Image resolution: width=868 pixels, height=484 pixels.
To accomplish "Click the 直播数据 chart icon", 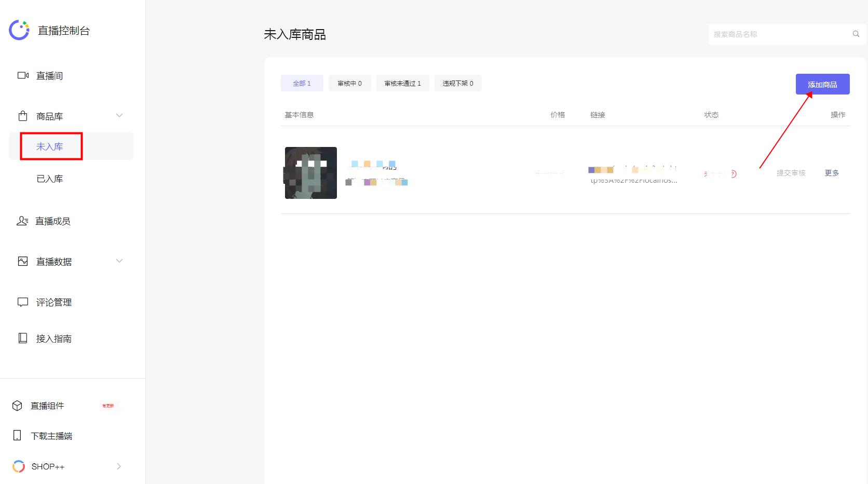I will coord(22,261).
